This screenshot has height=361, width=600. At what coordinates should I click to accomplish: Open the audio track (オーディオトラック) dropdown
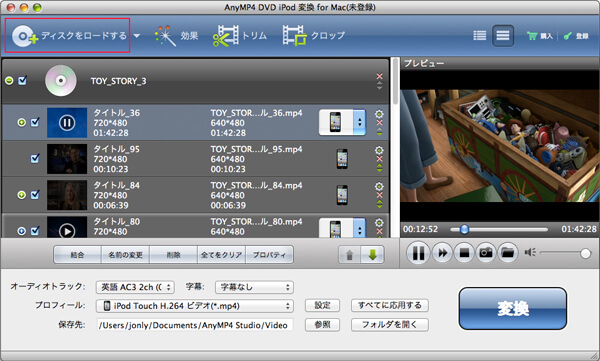(x=135, y=287)
